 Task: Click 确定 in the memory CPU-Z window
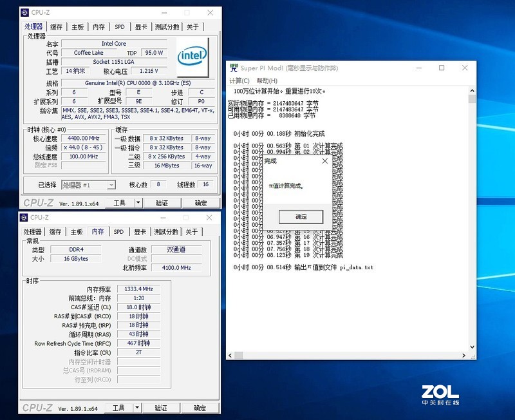pyautogui.click(x=200, y=407)
